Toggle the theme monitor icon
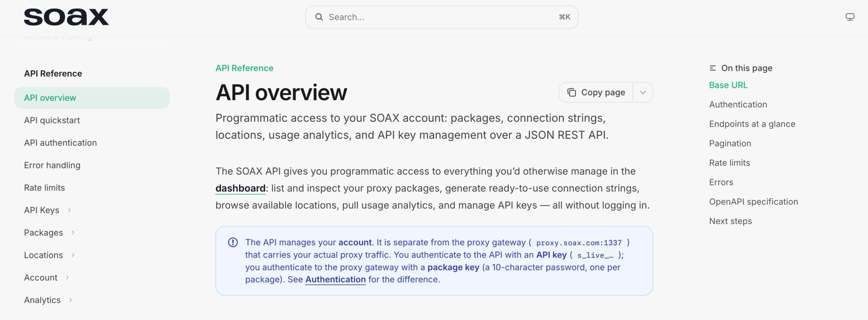The width and height of the screenshot is (868, 320). 850,17
